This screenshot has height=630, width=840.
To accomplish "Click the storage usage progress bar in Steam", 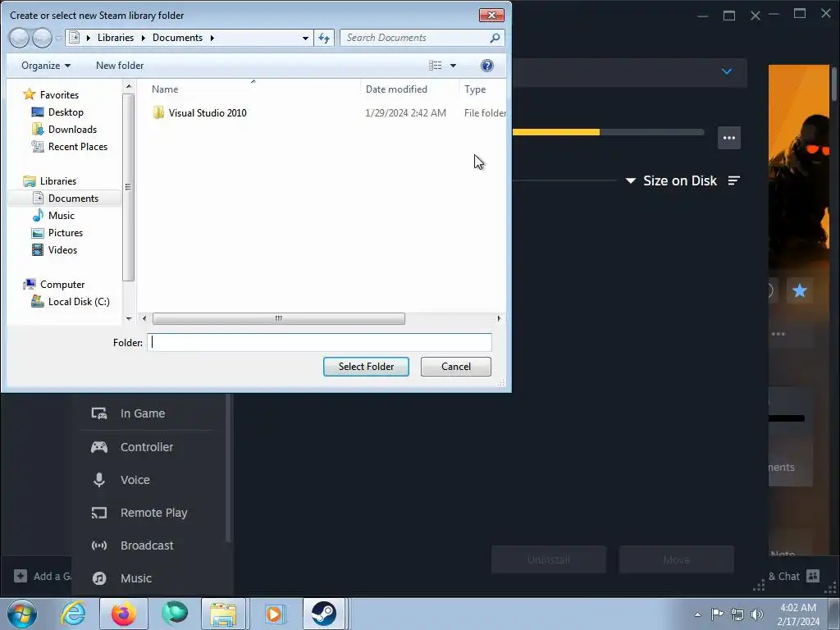I will [608, 132].
